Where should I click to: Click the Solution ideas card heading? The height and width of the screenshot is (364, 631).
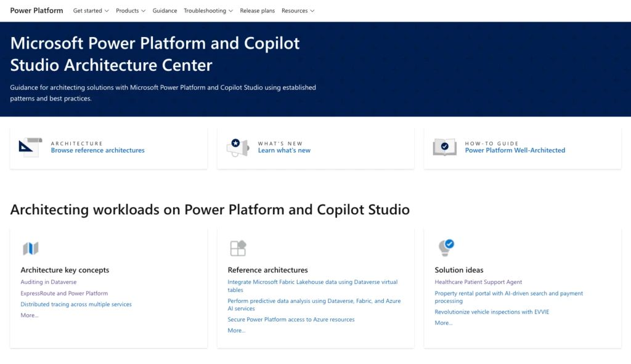[x=459, y=270]
